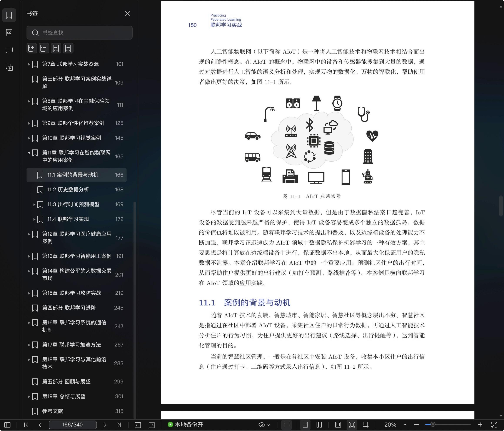Open the bookmarks sidebar panel icon
504x431 pixels.
(9, 15)
